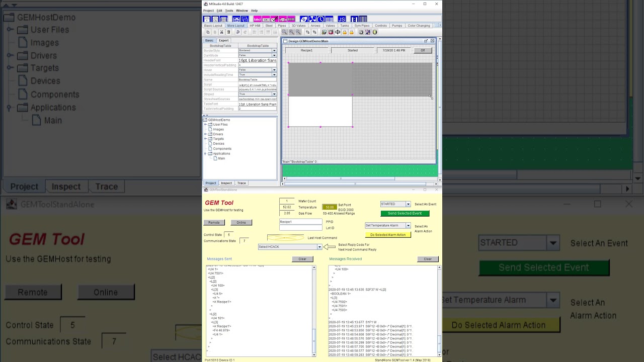644x362 pixels.
Task: Open the Window menu
Action: (x=242, y=11)
